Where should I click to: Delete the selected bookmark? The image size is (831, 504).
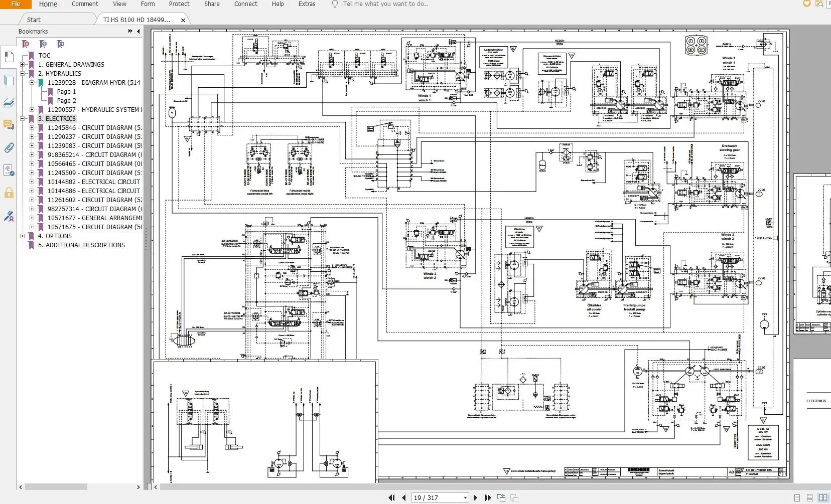[26, 44]
